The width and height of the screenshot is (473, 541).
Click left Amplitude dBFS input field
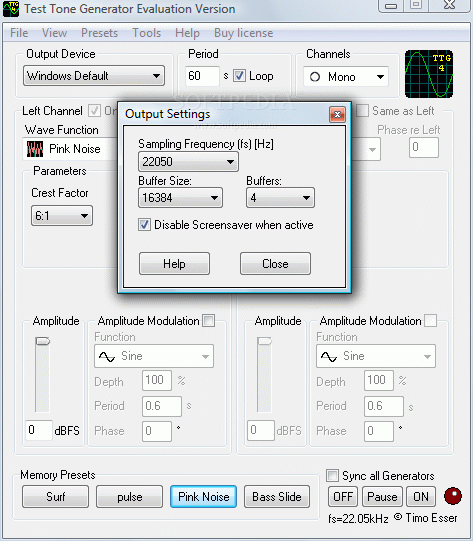(39, 430)
